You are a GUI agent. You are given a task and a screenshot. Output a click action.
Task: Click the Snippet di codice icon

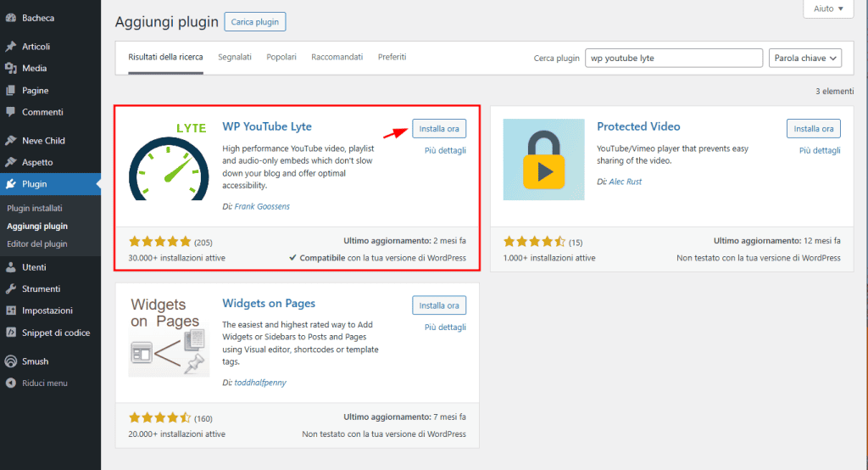coord(10,333)
